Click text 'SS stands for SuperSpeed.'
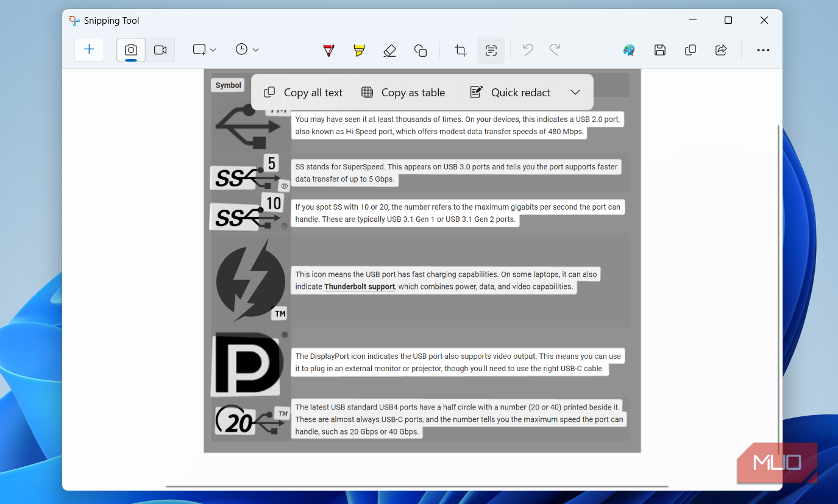The height and width of the screenshot is (504, 838). (341, 167)
